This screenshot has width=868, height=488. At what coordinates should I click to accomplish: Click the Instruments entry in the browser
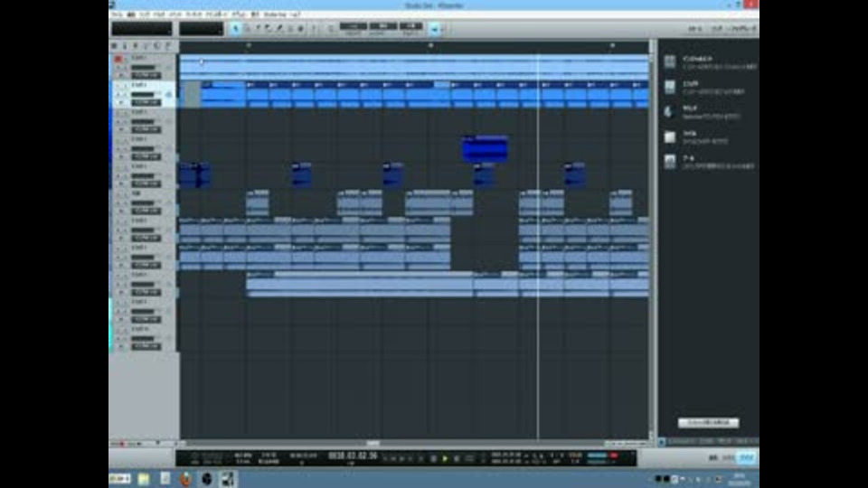711,62
